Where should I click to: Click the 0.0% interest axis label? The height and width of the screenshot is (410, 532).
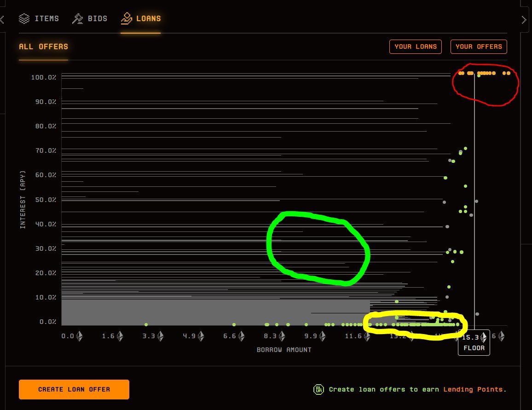point(47,322)
